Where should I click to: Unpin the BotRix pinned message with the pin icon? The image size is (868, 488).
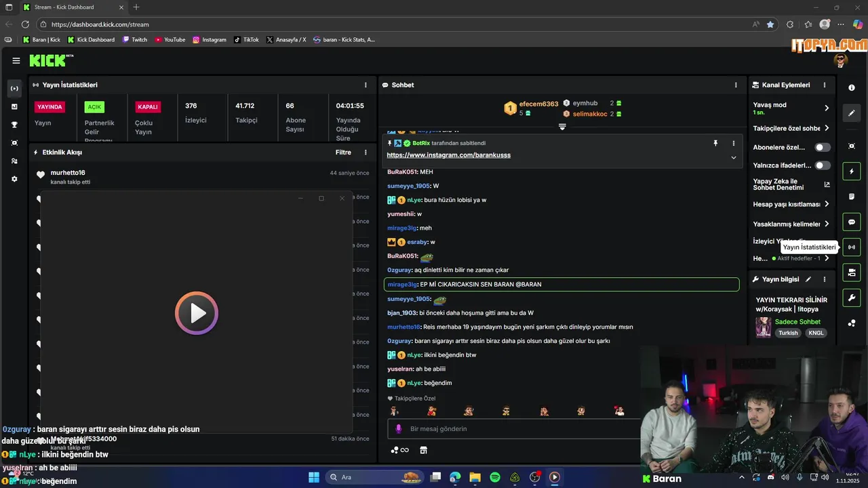coord(715,143)
